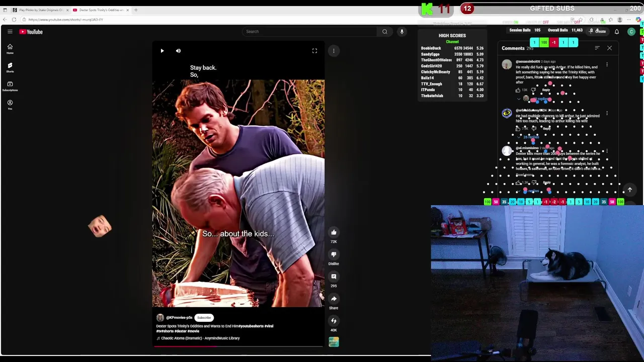Open the YouTube hamburger guide menu
Screen dimensions: 644x362
pos(10,32)
